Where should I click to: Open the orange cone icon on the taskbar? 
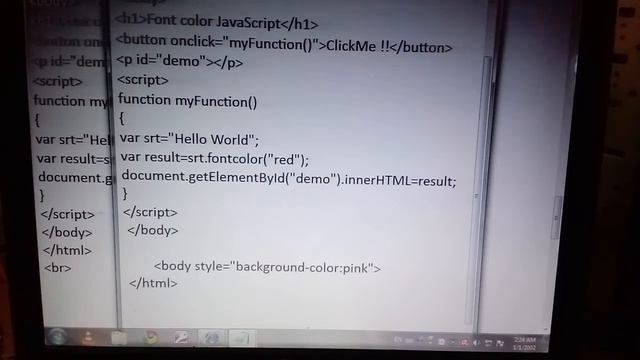pyautogui.click(x=88, y=337)
